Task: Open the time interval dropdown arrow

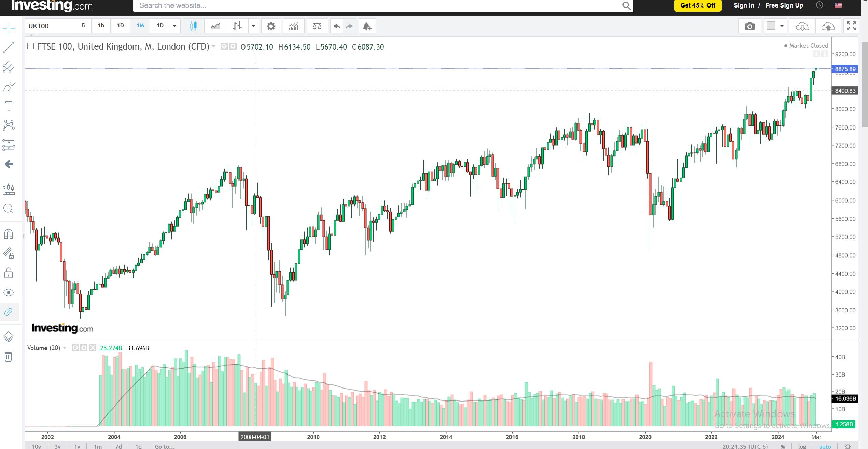Action: click(x=174, y=26)
